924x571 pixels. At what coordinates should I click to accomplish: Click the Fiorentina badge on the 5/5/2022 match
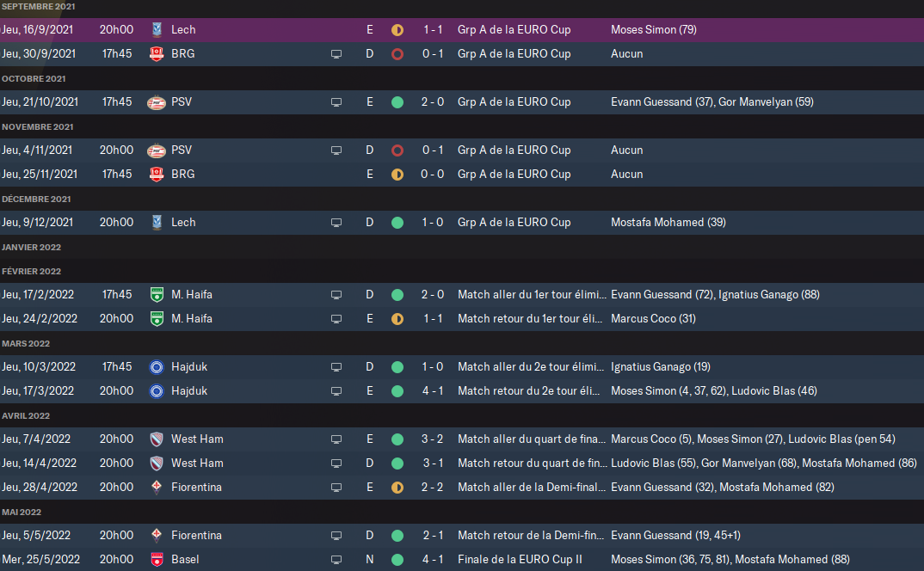coord(156,535)
